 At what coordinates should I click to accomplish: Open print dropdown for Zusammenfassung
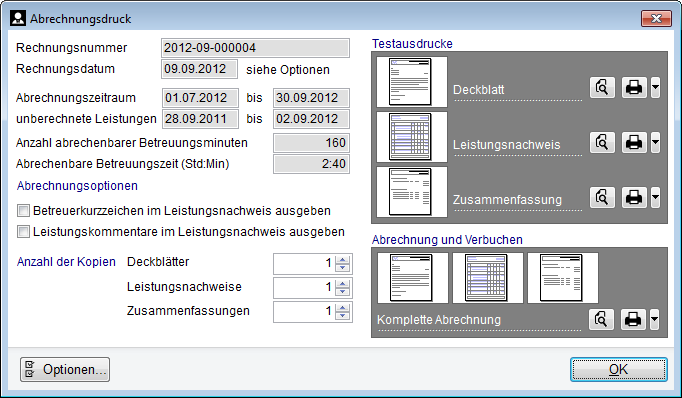655,197
